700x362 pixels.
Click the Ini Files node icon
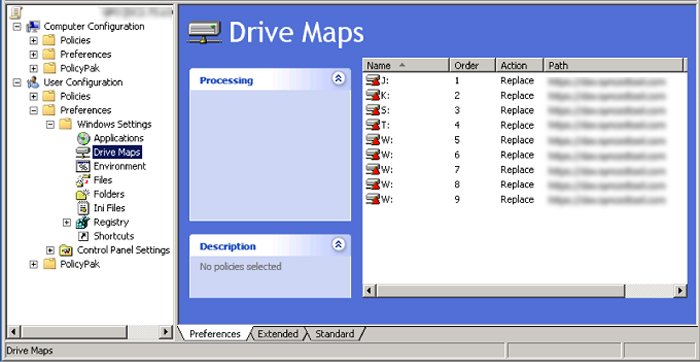(83, 208)
